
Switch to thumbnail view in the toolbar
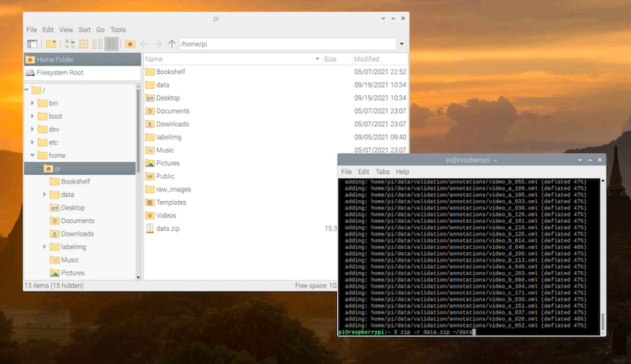[x=84, y=44]
